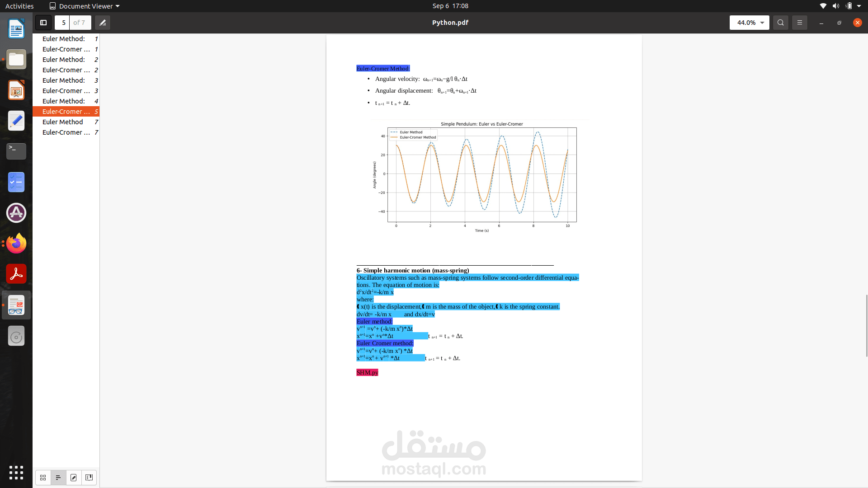Click the vertical document scrollbar

point(866,325)
